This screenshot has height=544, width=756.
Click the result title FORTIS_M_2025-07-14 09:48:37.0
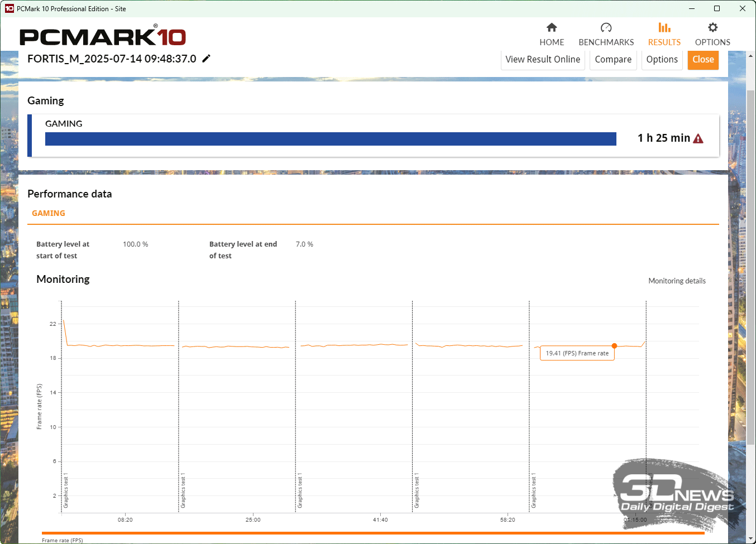112,59
